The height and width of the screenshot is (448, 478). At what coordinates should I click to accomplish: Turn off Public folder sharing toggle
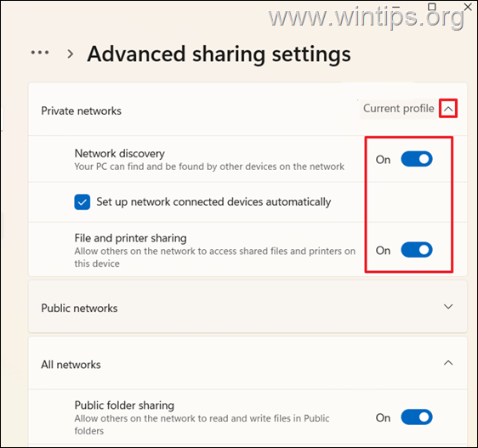417,417
